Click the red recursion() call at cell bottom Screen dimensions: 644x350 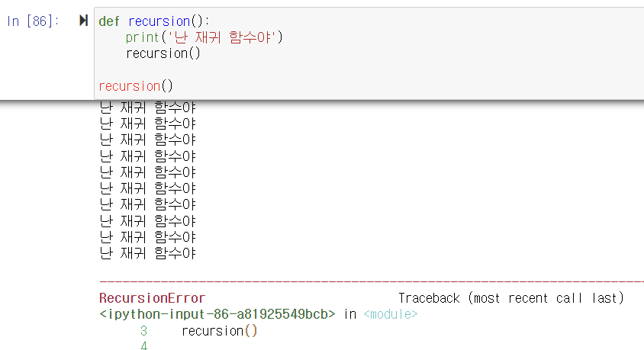(x=136, y=86)
